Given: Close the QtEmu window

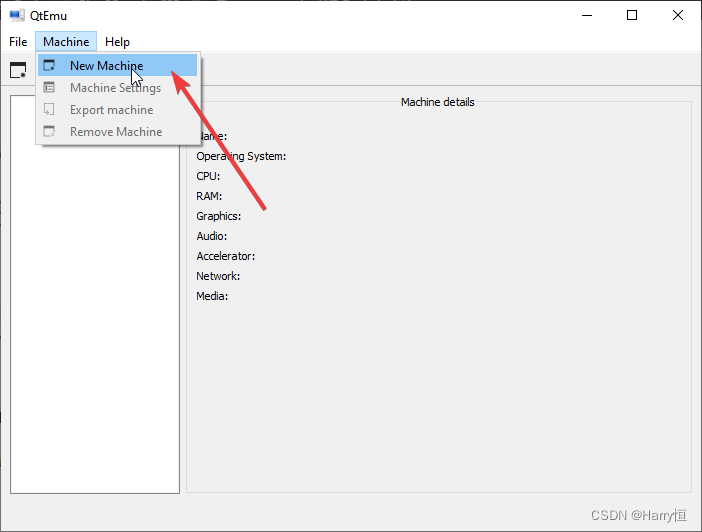Looking at the screenshot, I should [678, 15].
